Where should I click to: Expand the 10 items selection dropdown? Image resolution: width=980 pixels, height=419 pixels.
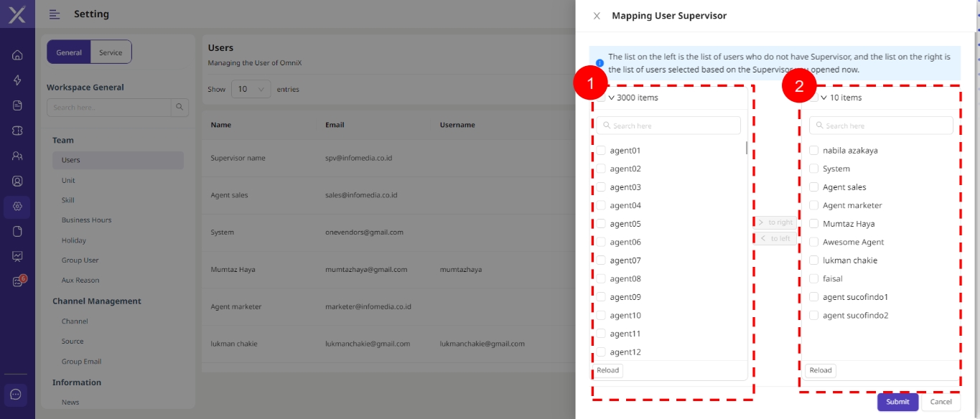point(824,98)
